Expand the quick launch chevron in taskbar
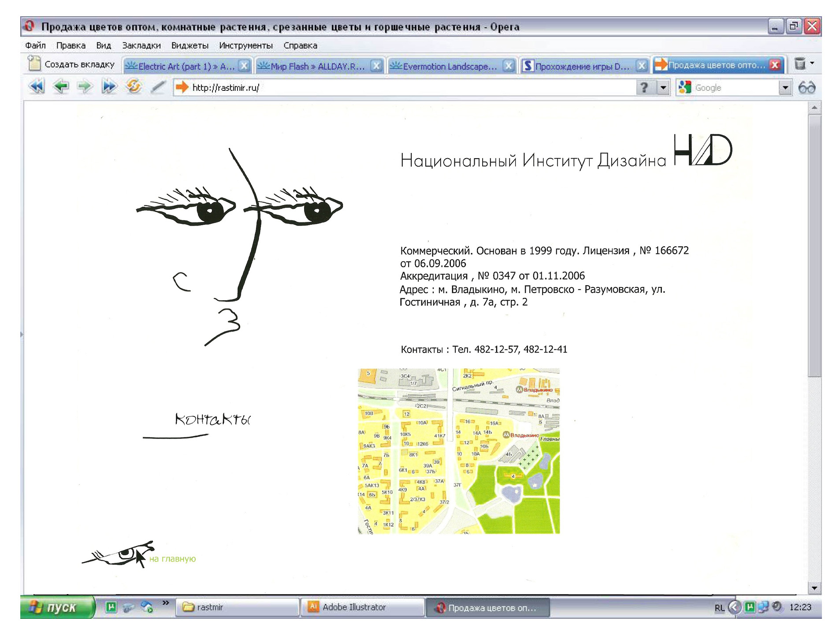Image resolution: width=840 pixels, height=636 pixels. [166, 603]
